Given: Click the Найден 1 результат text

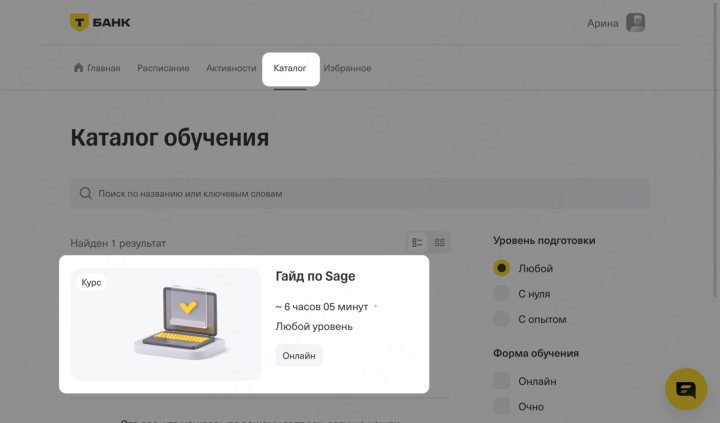Looking at the screenshot, I should 118,243.
